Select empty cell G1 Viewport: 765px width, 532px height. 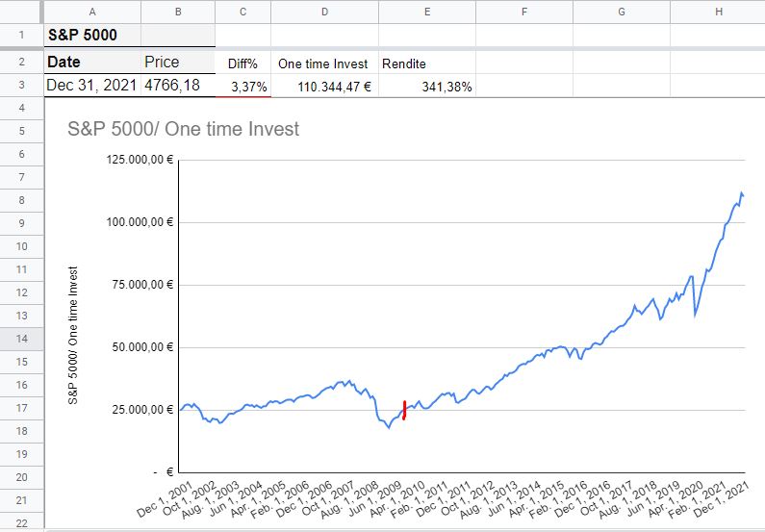[622, 35]
